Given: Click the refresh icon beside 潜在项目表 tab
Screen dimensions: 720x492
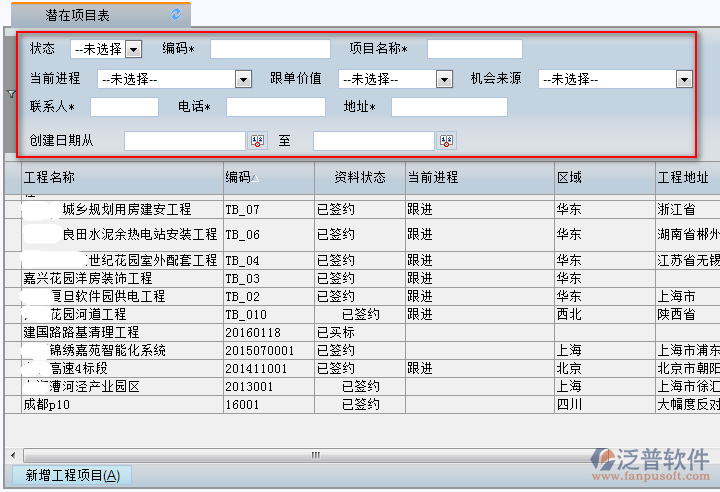Looking at the screenshot, I should tap(177, 14).
